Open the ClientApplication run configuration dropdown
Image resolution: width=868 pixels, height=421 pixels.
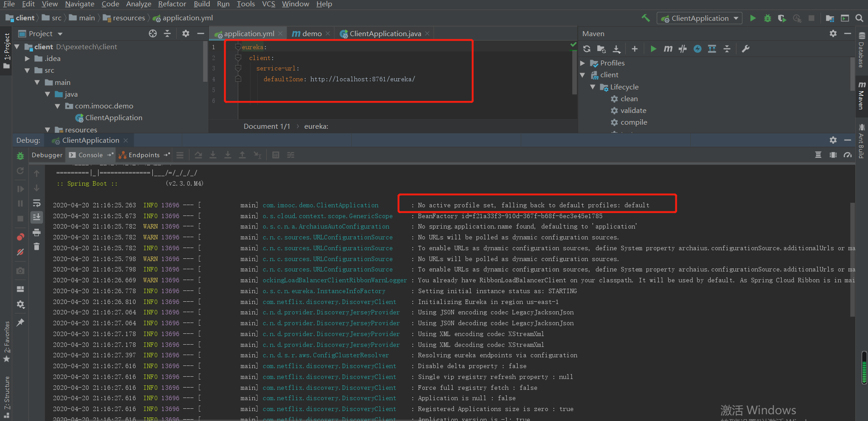coord(699,18)
